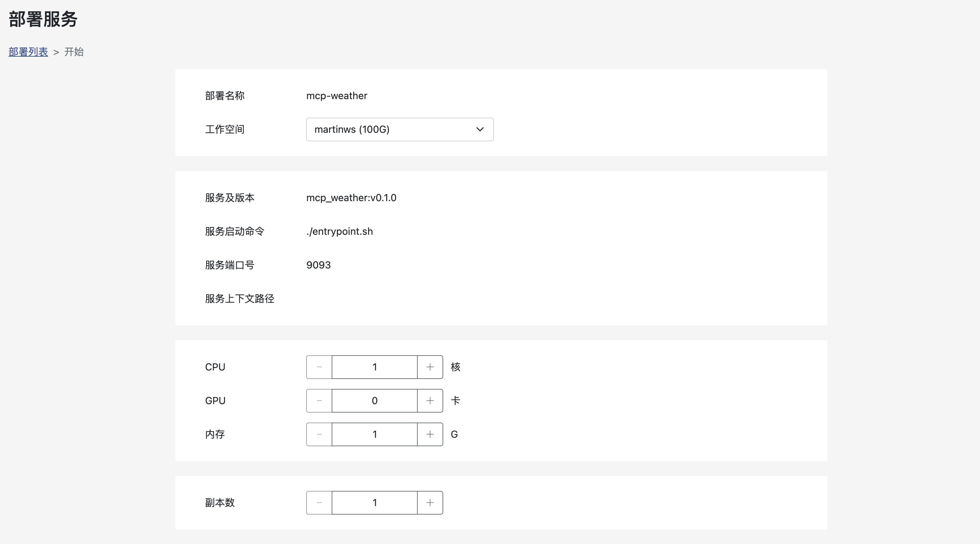Increase 内存 memory with plus button
The width and height of the screenshot is (980, 544).
point(430,435)
